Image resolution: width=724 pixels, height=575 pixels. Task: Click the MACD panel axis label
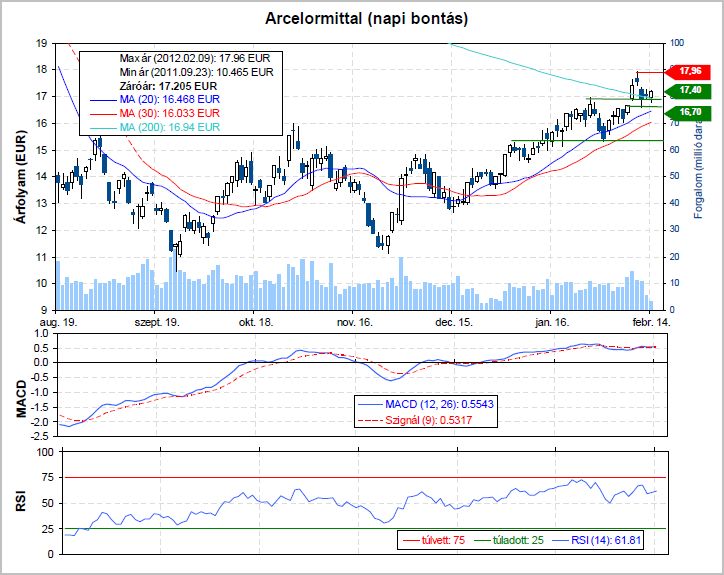point(22,399)
